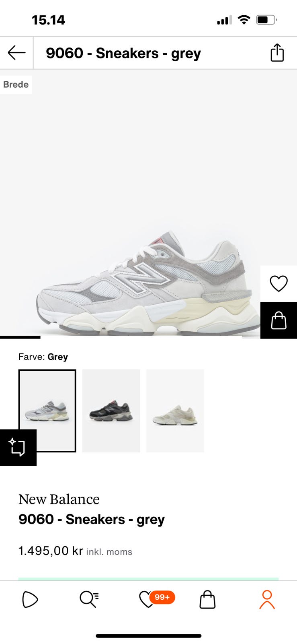Screen dimensions: 297x644
Task: Open the New Balance brand link
Action: click(59, 499)
